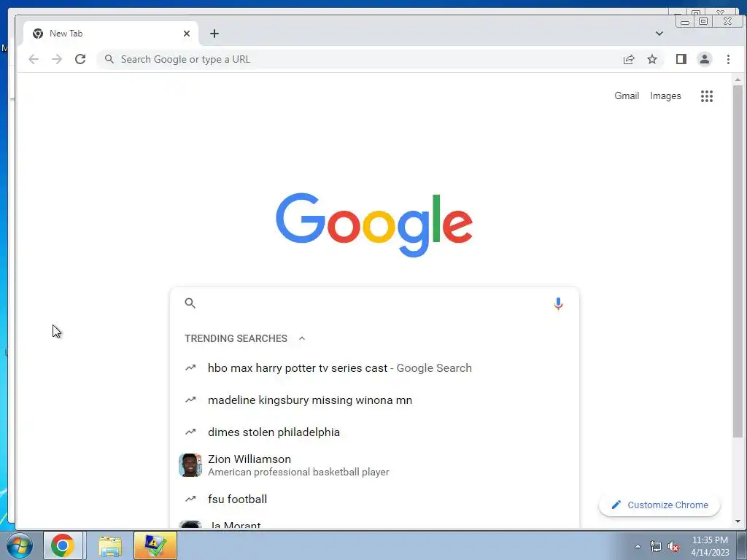Start voice search with the microphone

(x=558, y=303)
